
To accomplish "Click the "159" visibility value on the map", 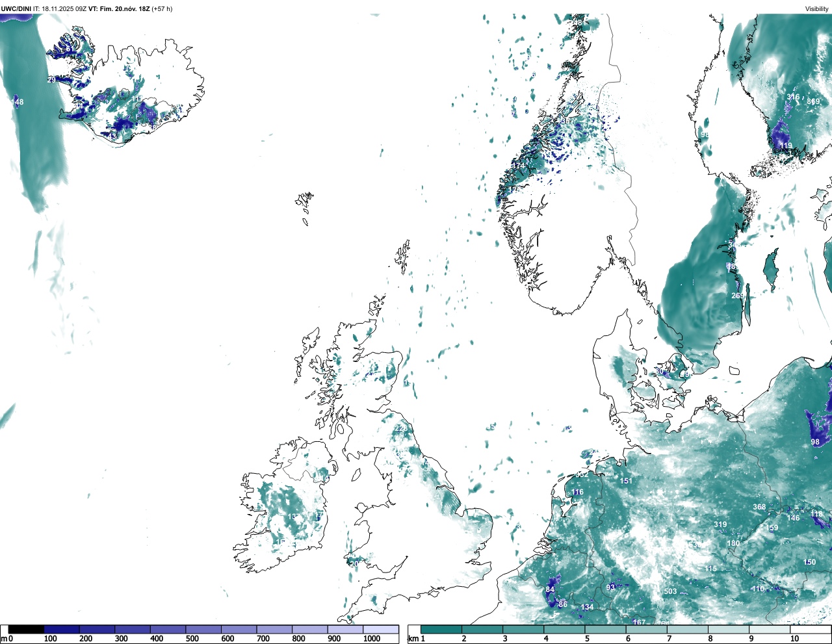I will 772,528.
